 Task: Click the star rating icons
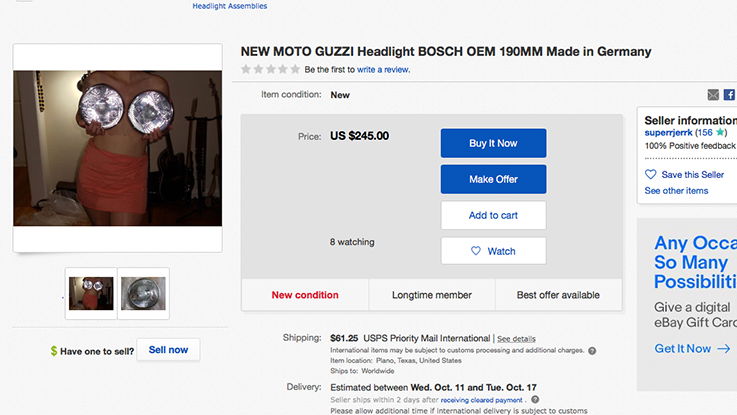(x=270, y=69)
